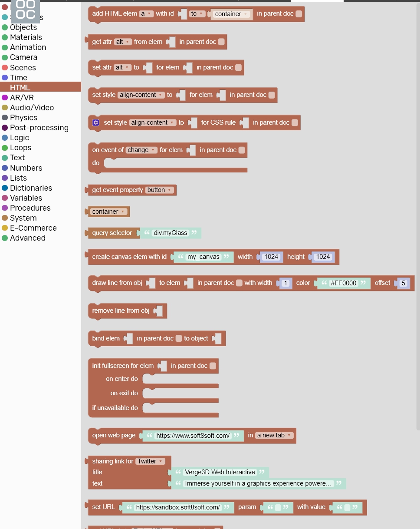Toggle parent doc checkbox on CSS rule block
Viewport: 420px width, 529px height.
coord(295,123)
